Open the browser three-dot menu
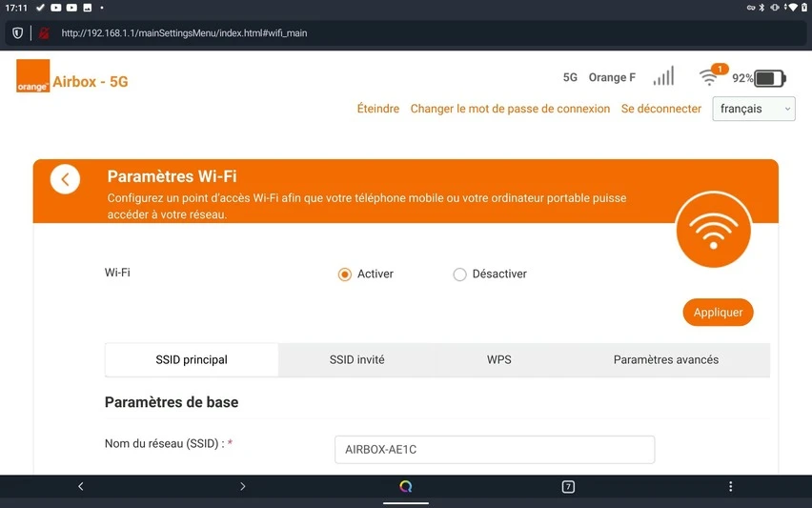This screenshot has height=508, width=812. click(x=730, y=486)
